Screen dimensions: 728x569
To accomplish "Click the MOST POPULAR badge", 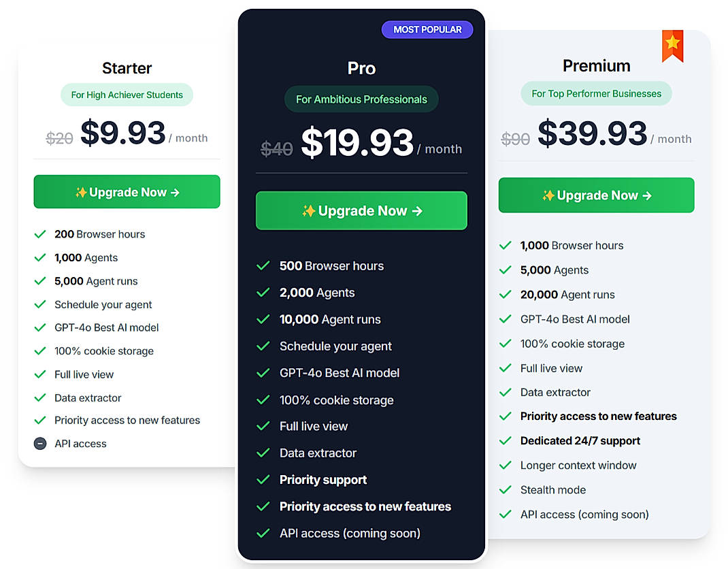I will point(427,29).
